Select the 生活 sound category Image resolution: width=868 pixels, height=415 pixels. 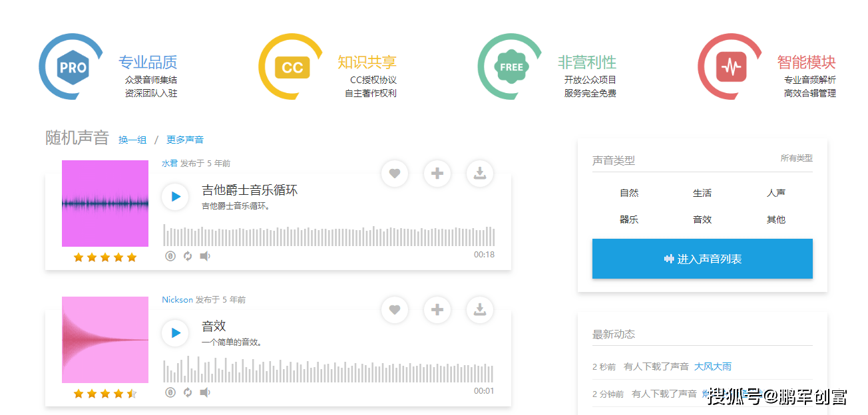pos(702,193)
